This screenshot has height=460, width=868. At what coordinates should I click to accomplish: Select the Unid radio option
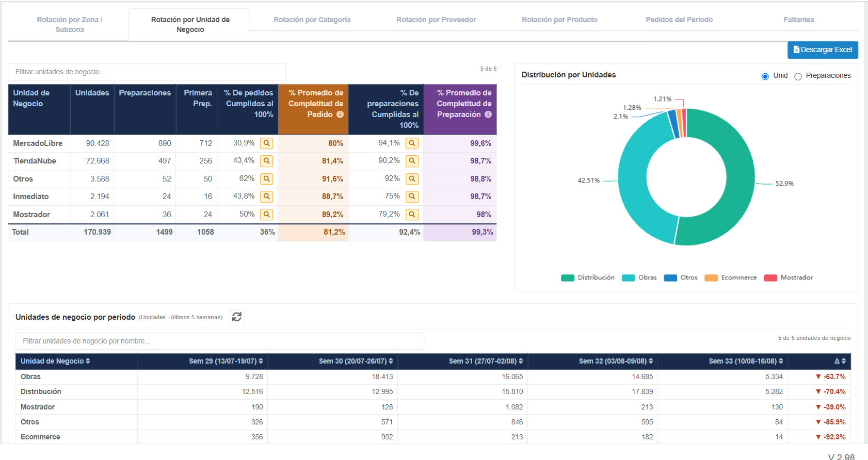[x=765, y=76]
